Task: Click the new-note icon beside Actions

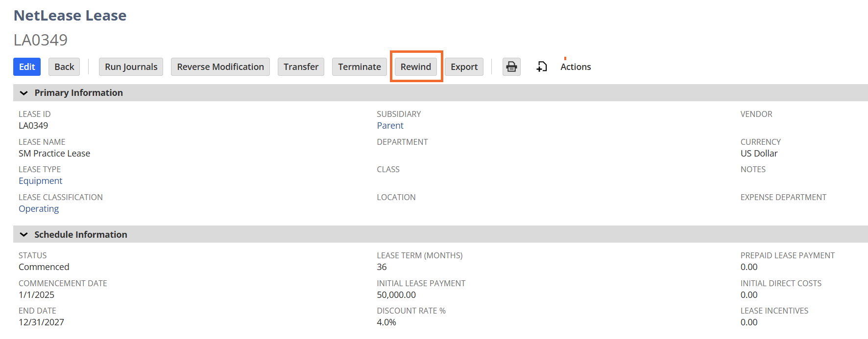Action: 541,67
